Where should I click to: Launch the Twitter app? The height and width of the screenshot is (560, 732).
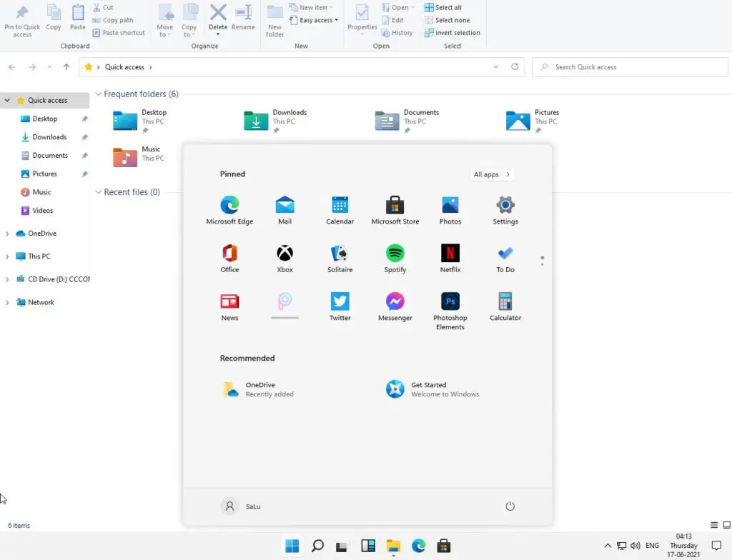(x=340, y=306)
